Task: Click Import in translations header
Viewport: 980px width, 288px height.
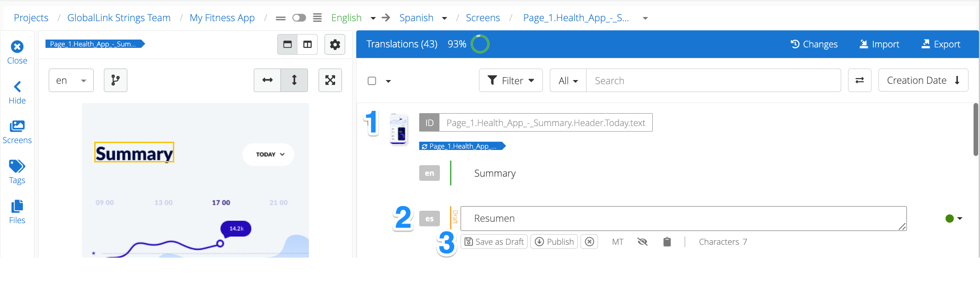Action: tap(879, 44)
